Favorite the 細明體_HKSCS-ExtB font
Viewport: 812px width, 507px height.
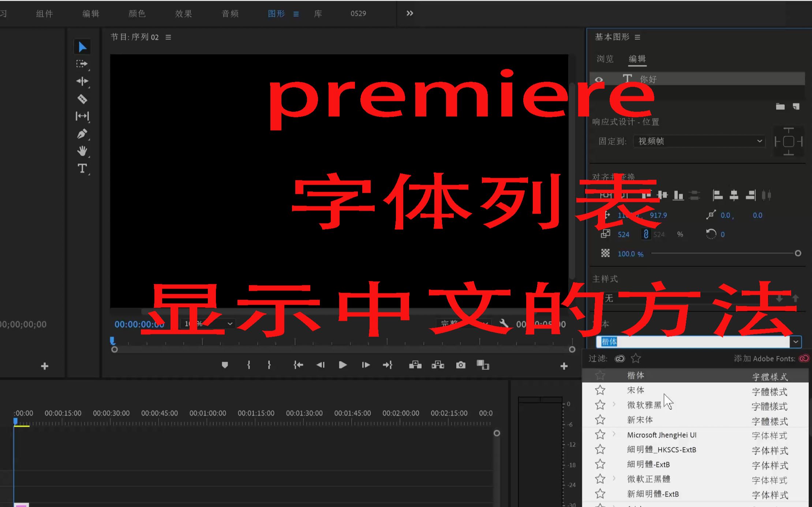[x=600, y=449]
